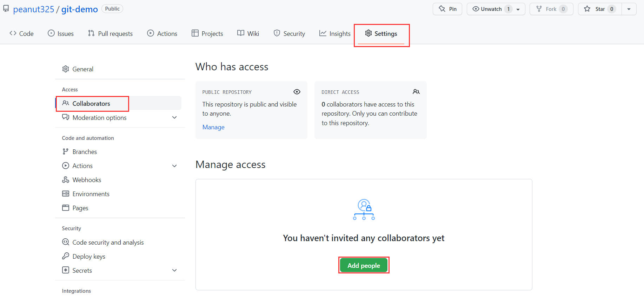This screenshot has width=644, height=297.
Task: Click the codescan icon beside Code security
Action: pos(66,242)
